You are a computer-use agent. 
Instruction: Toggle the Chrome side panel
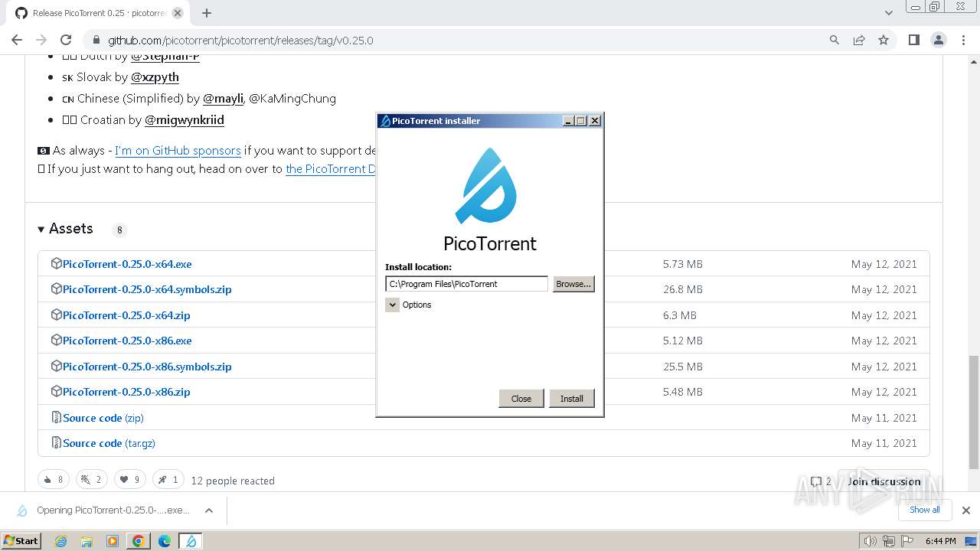[x=913, y=40]
